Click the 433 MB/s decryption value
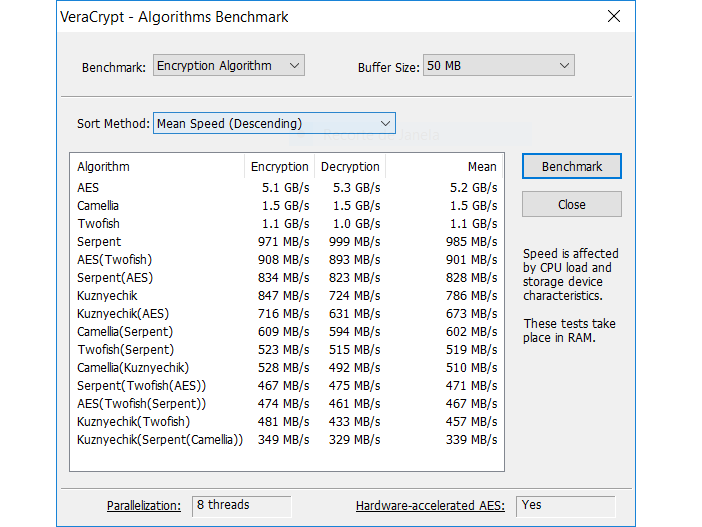Screen dimensions: 702x527 [355, 421]
